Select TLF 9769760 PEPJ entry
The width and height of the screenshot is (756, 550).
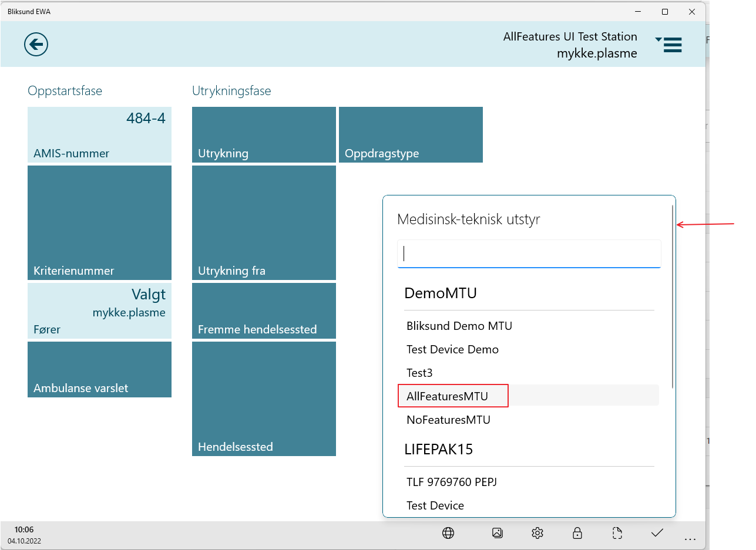click(528, 482)
